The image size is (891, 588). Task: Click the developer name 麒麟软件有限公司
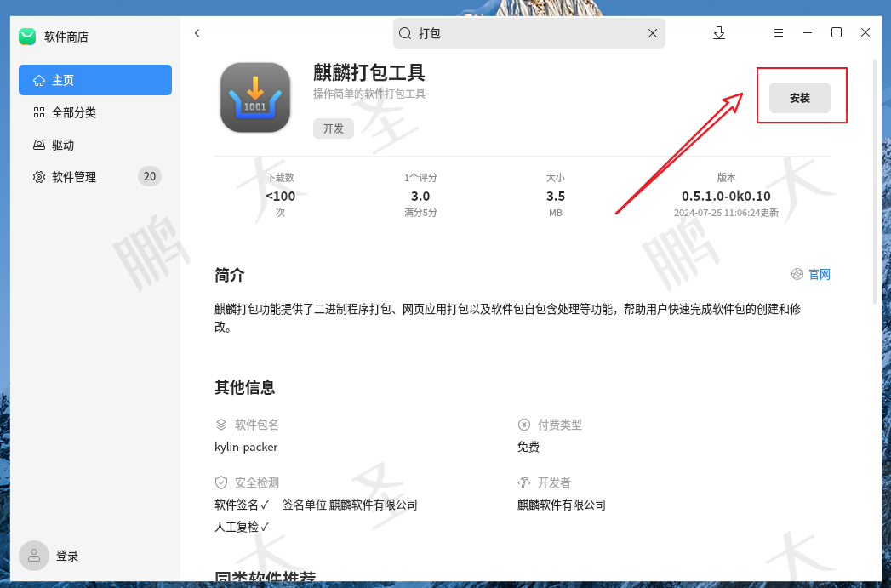562,505
